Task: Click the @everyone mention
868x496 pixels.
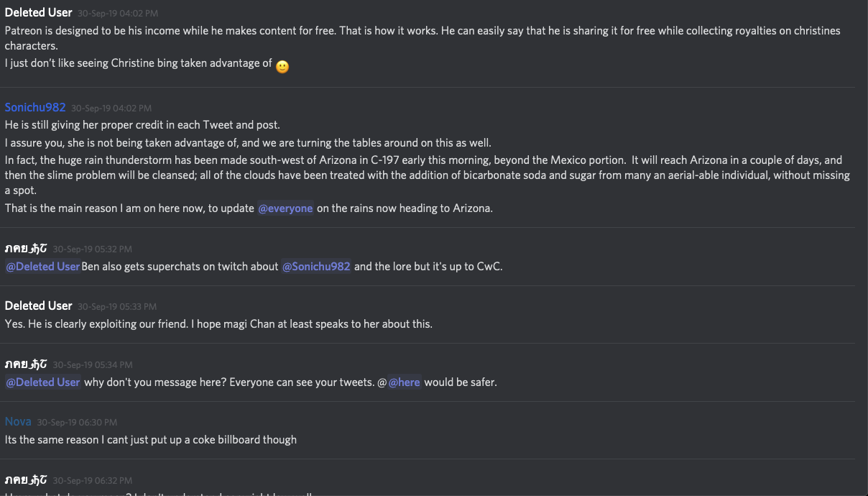Action: tap(285, 208)
